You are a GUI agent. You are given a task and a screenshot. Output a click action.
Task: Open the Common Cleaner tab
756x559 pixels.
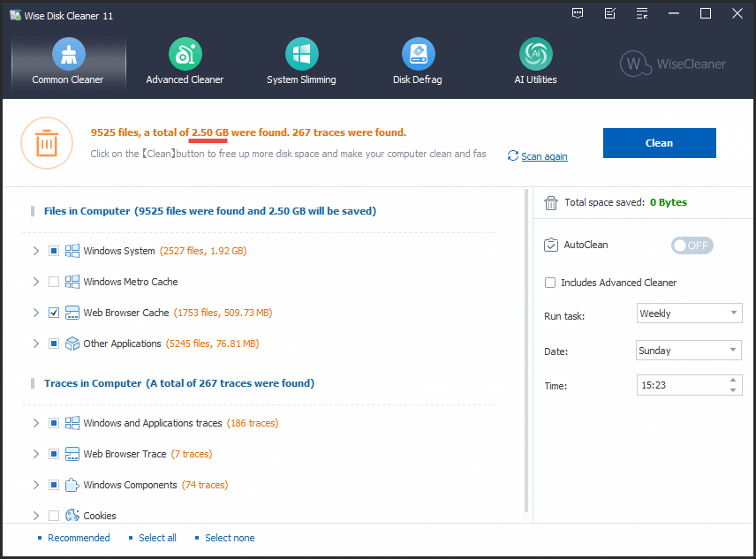click(x=68, y=63)
